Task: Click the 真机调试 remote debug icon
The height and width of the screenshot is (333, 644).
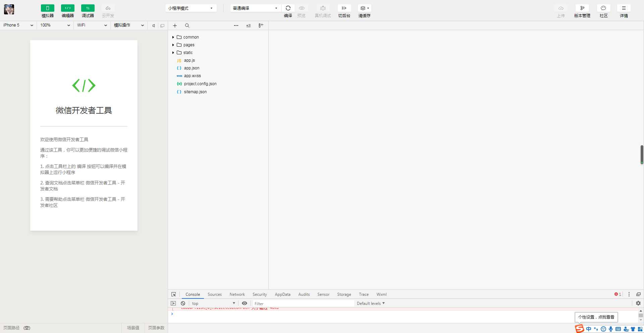Action: pos(323,8)
